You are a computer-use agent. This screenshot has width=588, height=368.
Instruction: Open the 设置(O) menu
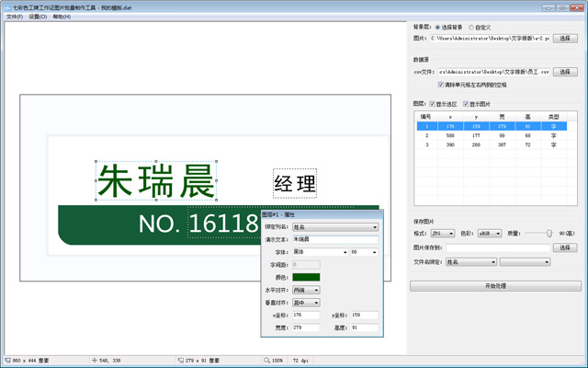[38, 17]
